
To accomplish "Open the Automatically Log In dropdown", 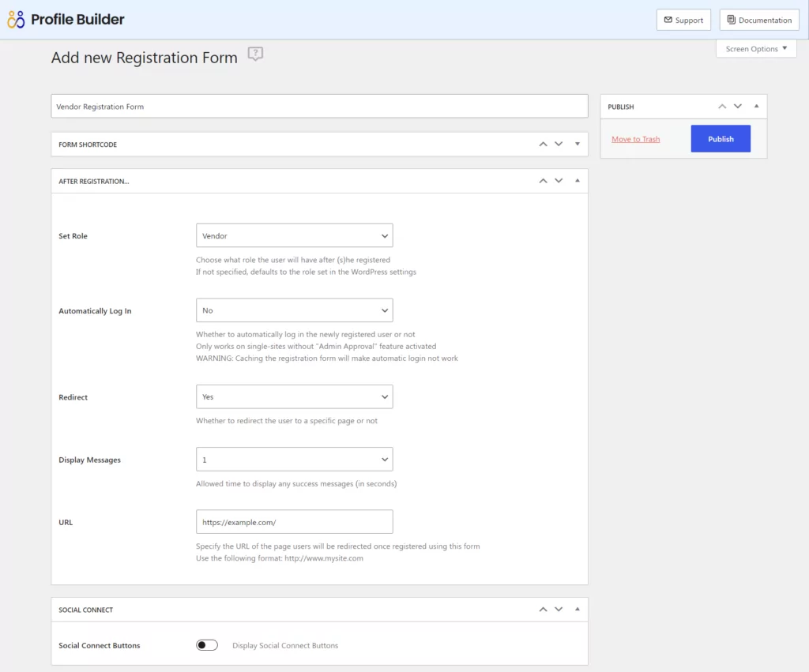I will pyautogui.click(x=294, y=310).
